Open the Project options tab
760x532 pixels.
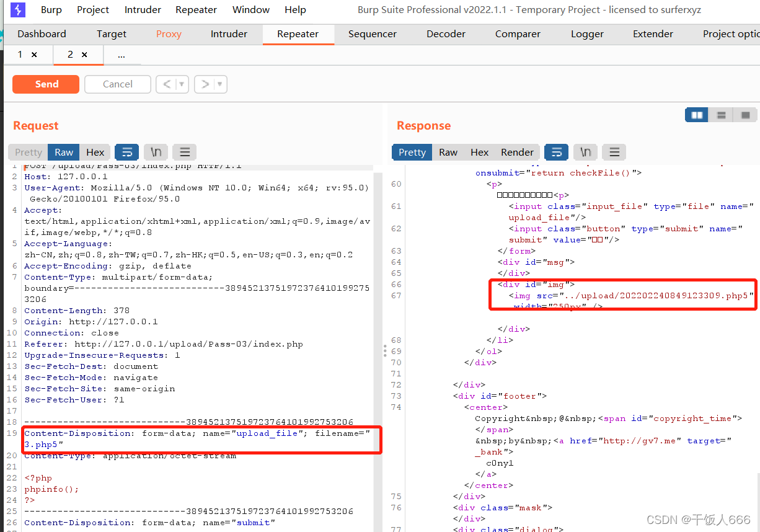point(730,34)
